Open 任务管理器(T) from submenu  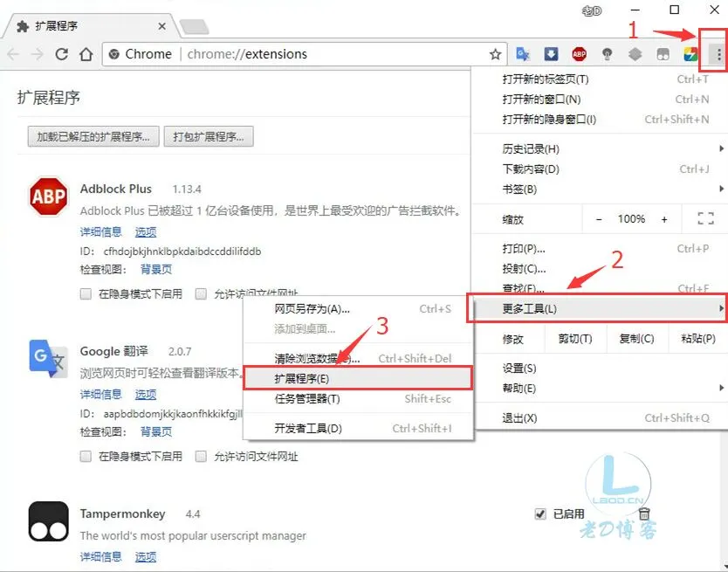pos(359,399)
